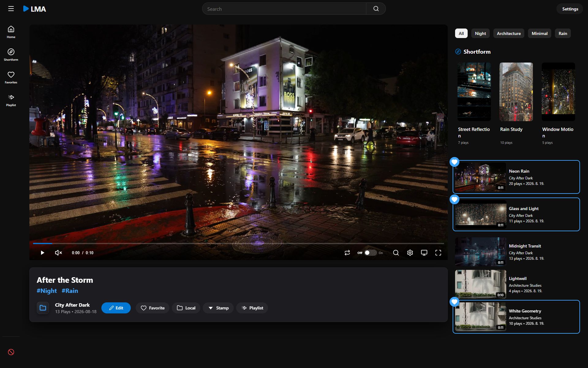This screenshot has width=588, height=368.
Task: Play the video
Action: [43, 253]
